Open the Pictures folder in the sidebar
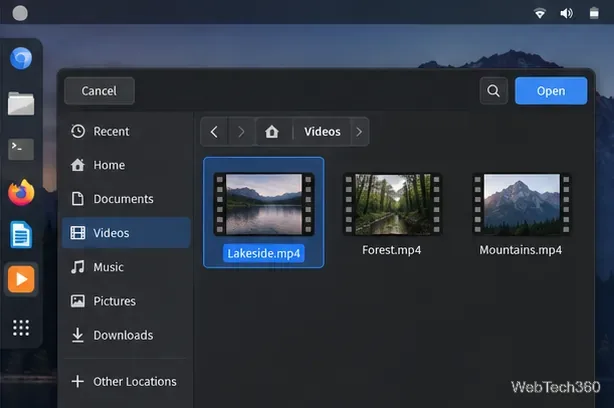Viewport: 614px width, 408px height. pos(126,301)
